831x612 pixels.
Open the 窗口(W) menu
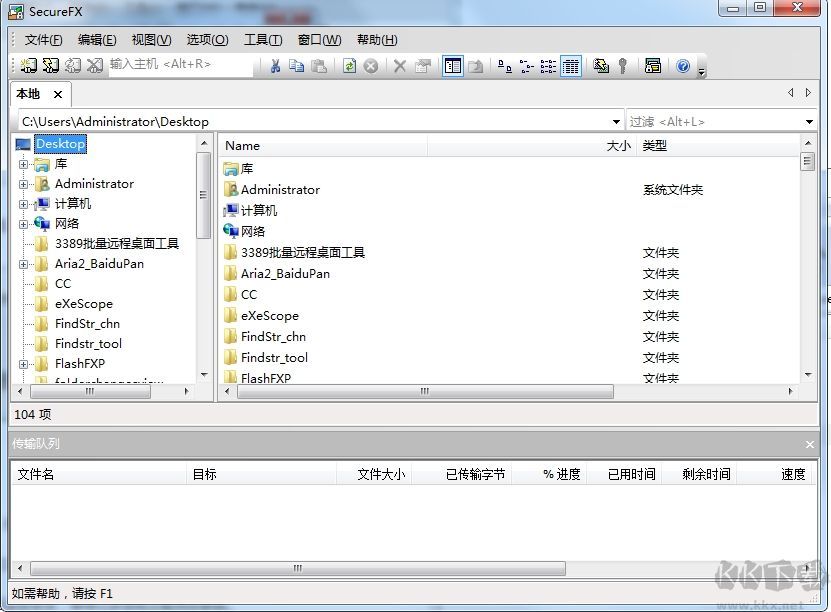pos(320,40)
